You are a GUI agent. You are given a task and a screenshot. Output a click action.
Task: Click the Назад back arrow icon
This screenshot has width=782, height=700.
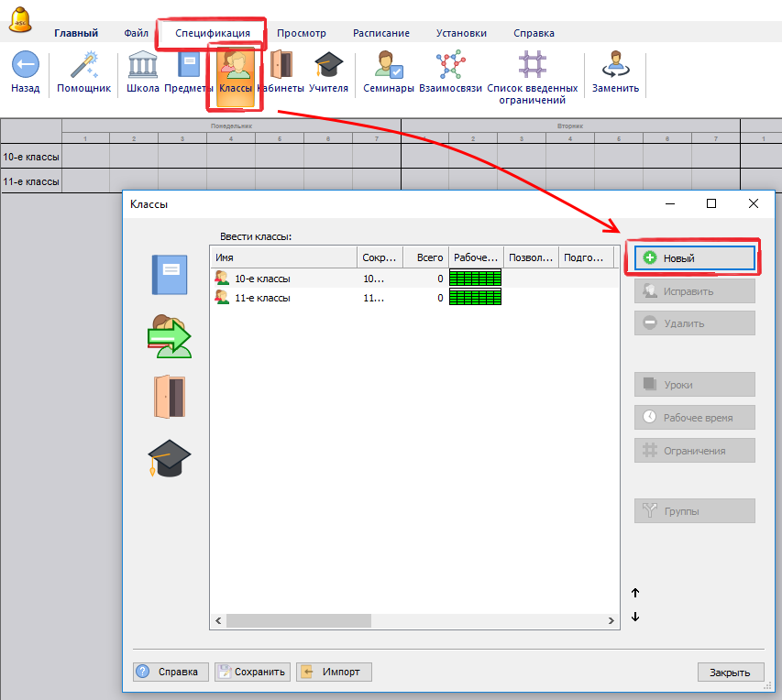coord(26,66)
